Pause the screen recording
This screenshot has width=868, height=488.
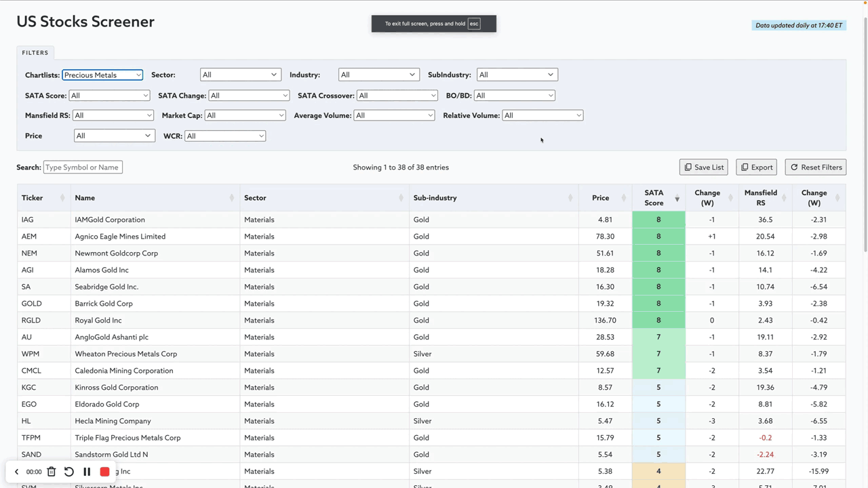point(87,472)
